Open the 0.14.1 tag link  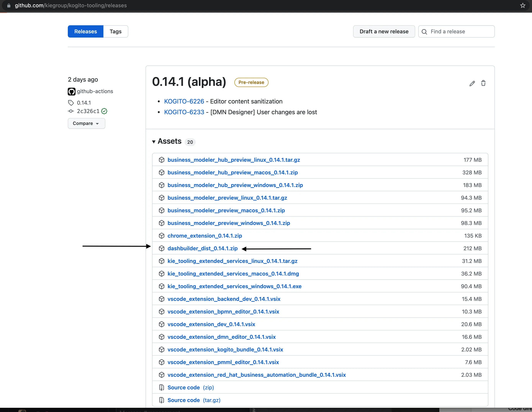pyautogui.click(x=84, y=103)
